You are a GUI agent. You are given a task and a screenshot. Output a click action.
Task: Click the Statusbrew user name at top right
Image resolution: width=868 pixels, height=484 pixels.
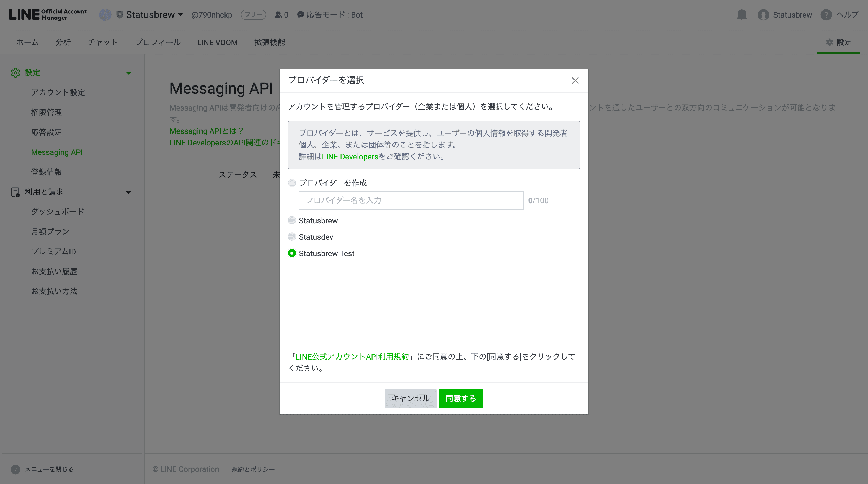792,15
